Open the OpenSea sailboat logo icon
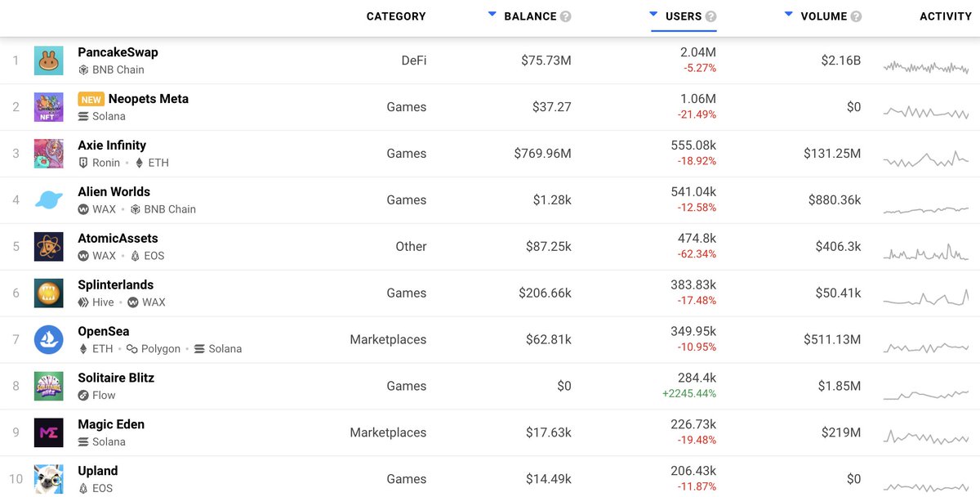This screenshot has width=980, height=497. pos(48,340)
